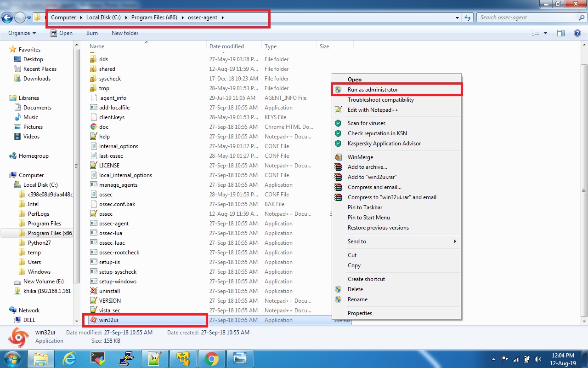Screen dimensions: 588x368
Task: Click the Open toolbar button
Action: click(x=61, y=33)
